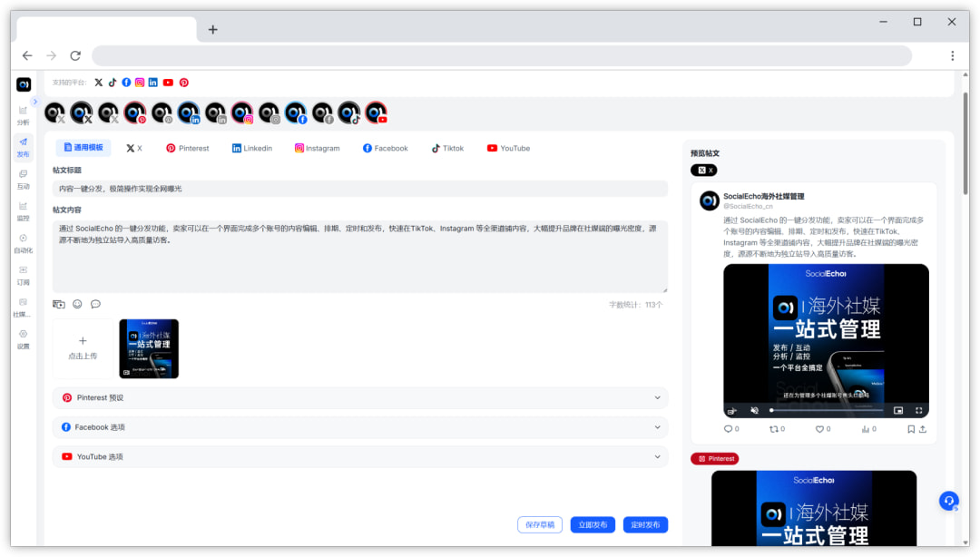980x557 pixels.
Task: Select the uploaded video thumbnail
Action: pos(149,348)
